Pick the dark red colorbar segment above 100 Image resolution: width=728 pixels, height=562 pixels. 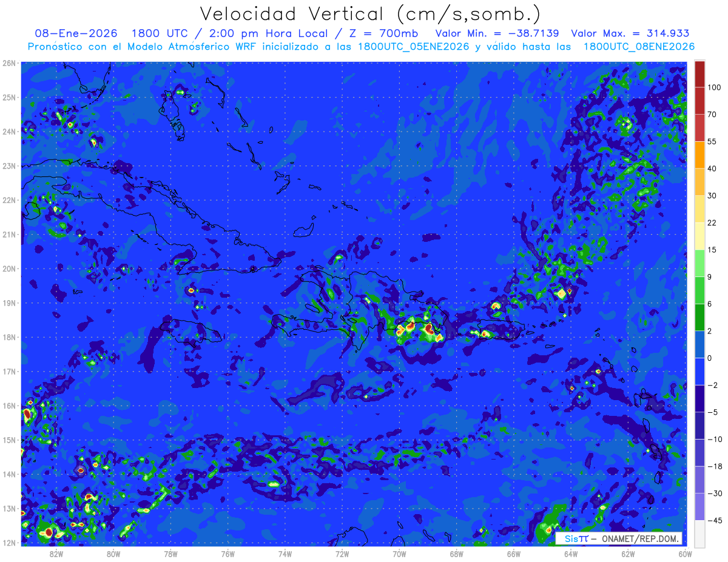tap(700, 74)
